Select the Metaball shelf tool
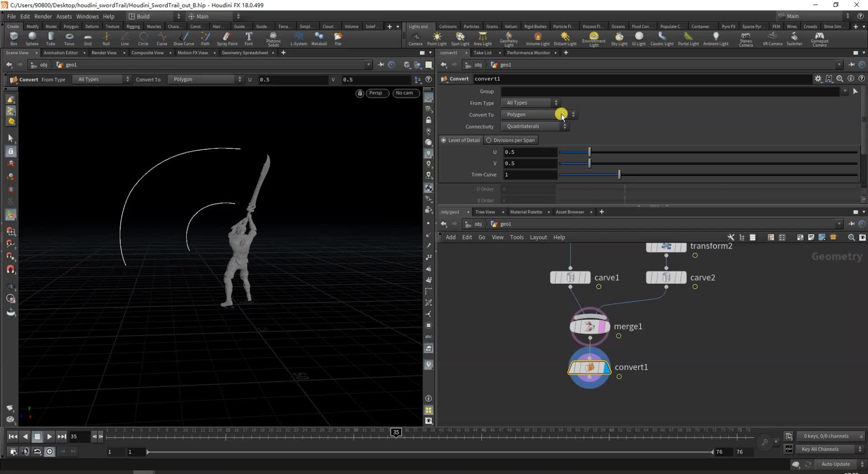 [x=319, y=39]
